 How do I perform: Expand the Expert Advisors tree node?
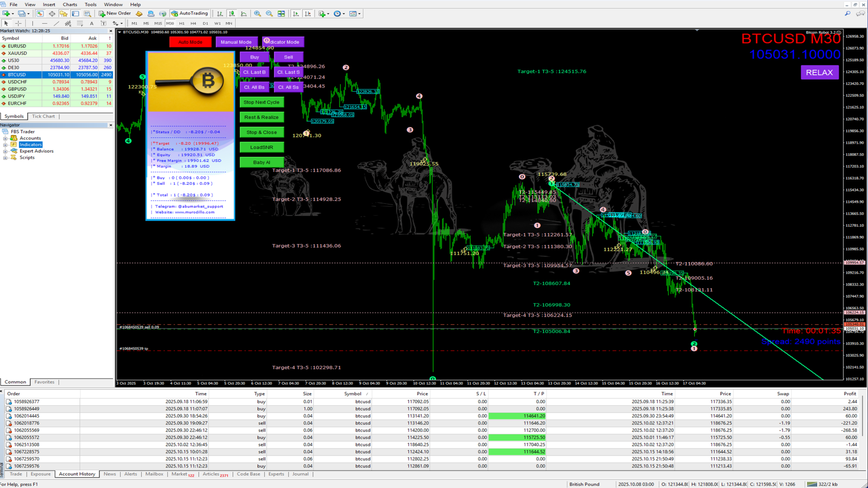5,151
